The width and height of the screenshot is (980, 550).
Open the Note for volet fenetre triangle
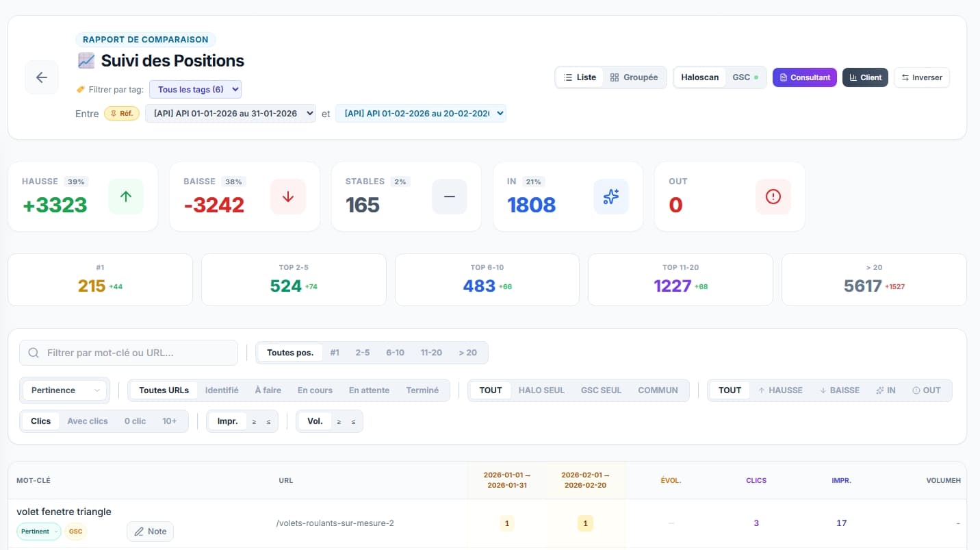(150, 531)
